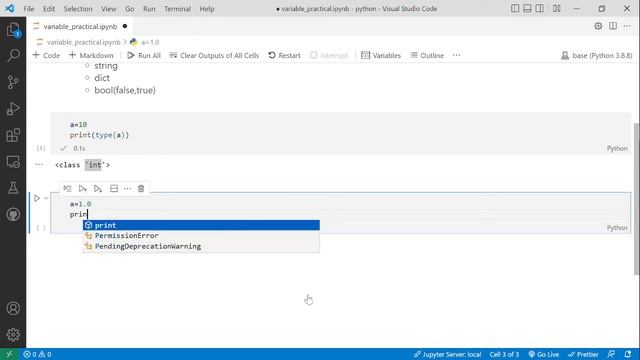
Task: Click Cell 3 of 3 status item
Action: 504,354
